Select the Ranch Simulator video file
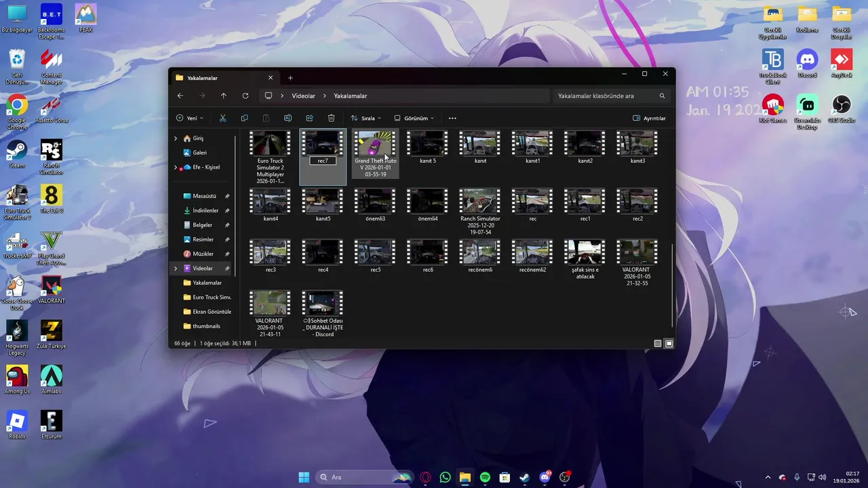The image size is (868, 488). coord(480,212)
